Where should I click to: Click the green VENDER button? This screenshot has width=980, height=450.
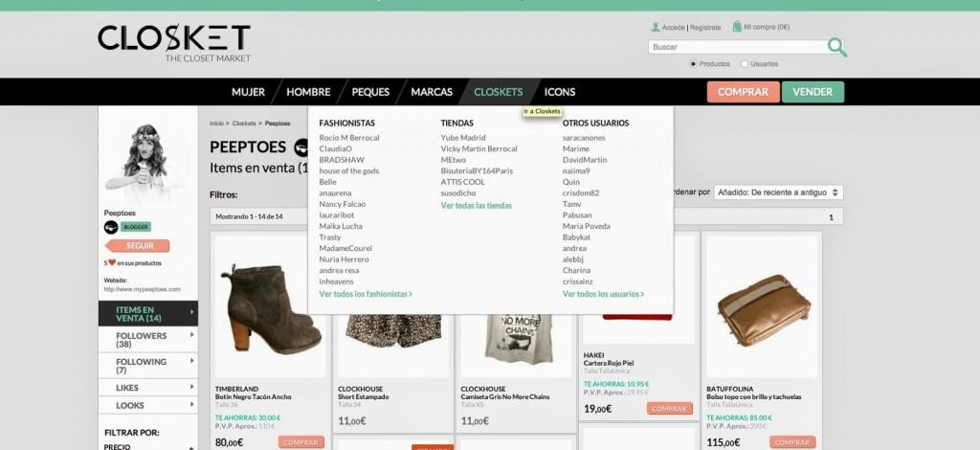click(813, 92)
